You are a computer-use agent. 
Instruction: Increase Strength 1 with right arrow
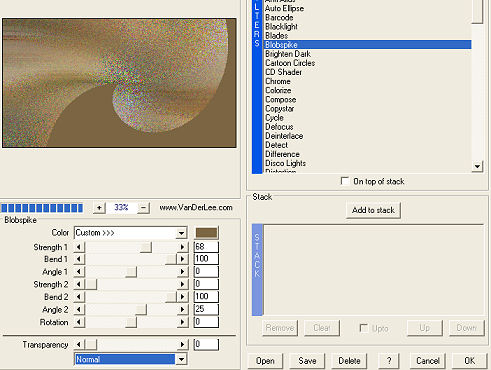(x=182, y=247)
